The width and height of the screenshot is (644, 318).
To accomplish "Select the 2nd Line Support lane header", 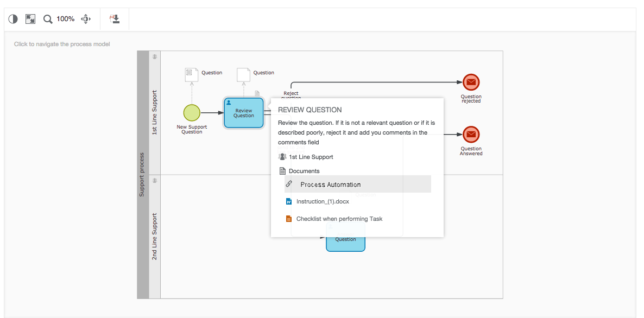I will pos(155,236).
